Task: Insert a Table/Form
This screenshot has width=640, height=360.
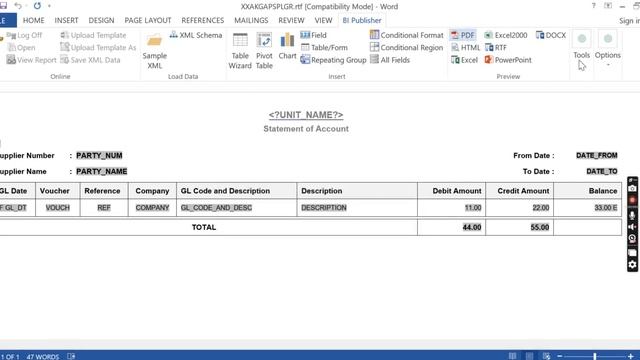Action: pyautogui.click(x=324, y=48)
